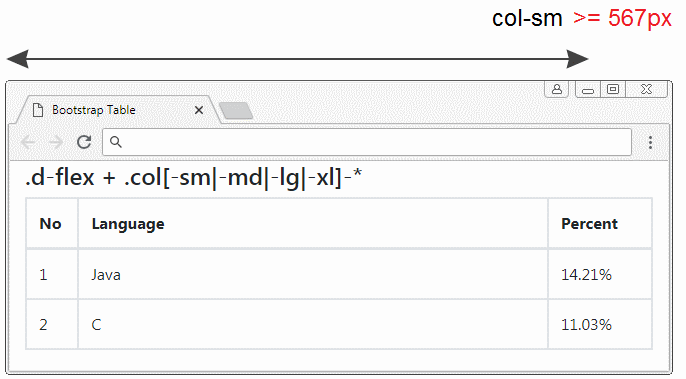Minimize the browser window
686x379 pixels.
pos(588,90)
